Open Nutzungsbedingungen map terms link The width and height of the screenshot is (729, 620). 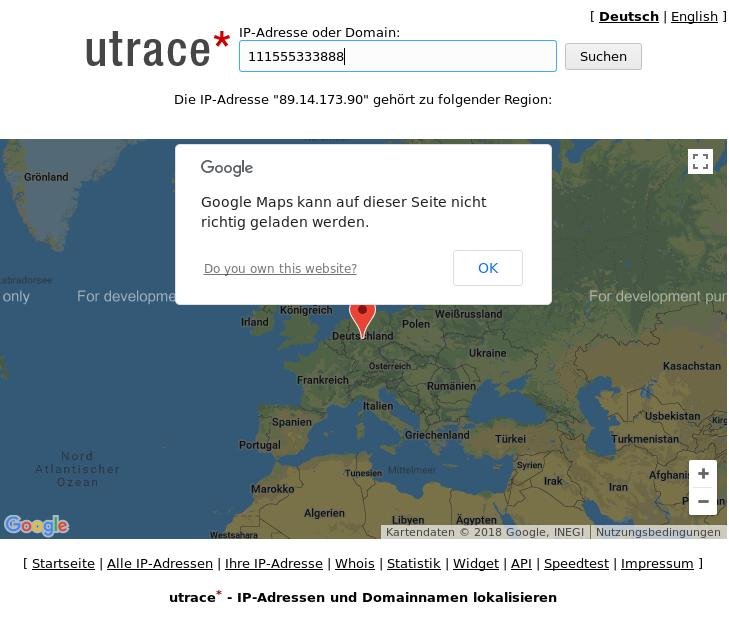[658, 532]
